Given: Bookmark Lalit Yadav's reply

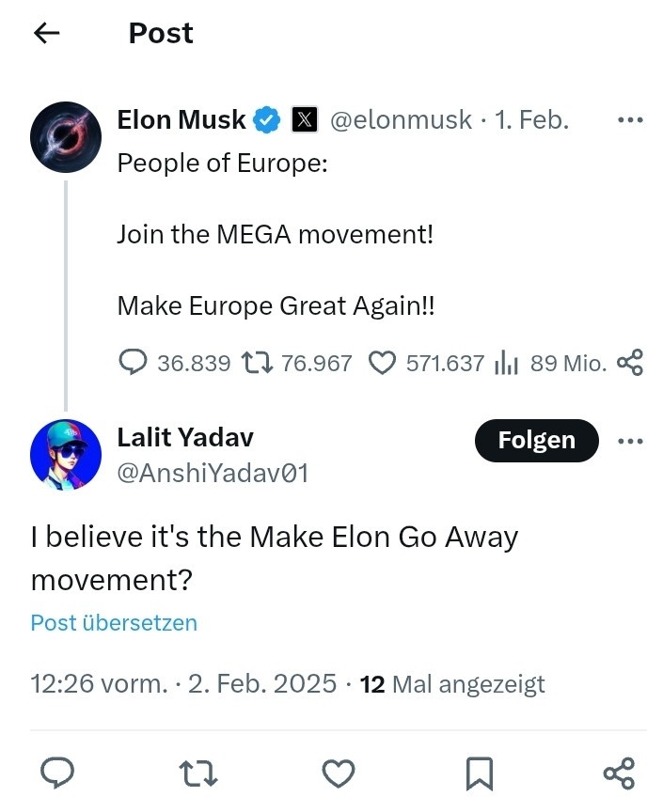Looking at the screenshot, I should point(479,773).
